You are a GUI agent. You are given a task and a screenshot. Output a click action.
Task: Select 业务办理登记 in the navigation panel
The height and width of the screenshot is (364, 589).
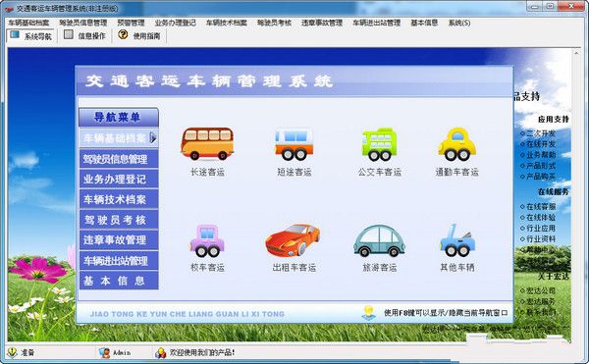pyautogui.click(x=119, y=180)
